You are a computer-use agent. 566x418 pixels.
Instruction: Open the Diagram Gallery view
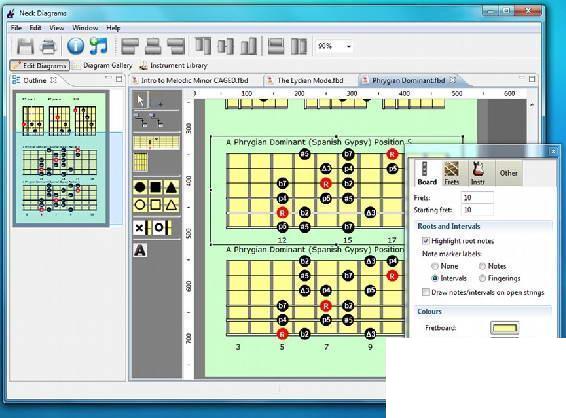[108, 66]
